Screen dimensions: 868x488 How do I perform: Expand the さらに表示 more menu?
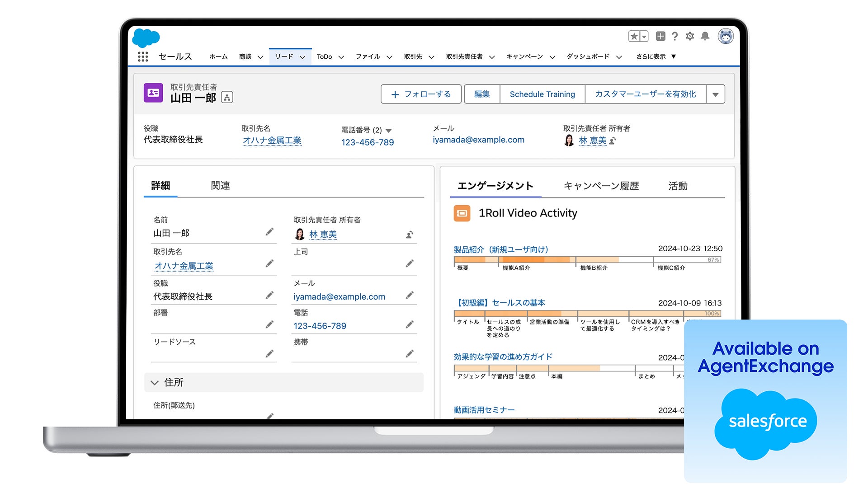point(656,56)
